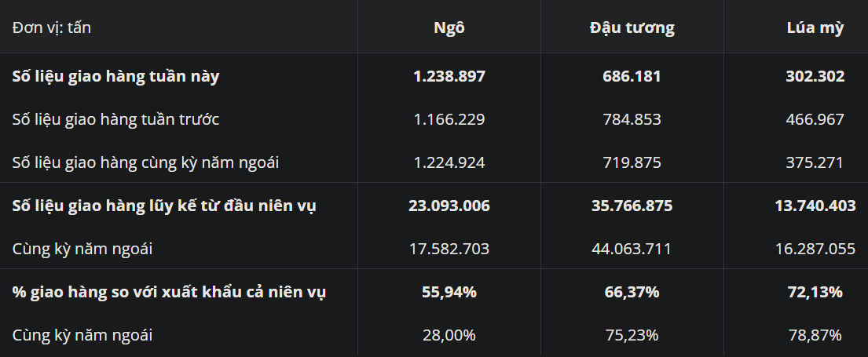Click wheat value 16.287.055

coord(815,249)
